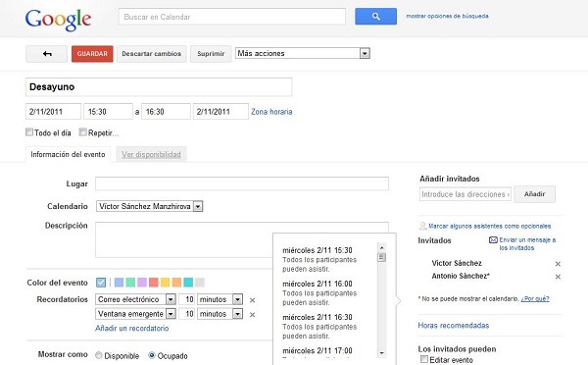The height and width of the screenshot is (365, 588).
Task: Click the start date field 2/11/2011
Action: click(x=53, y=112)
